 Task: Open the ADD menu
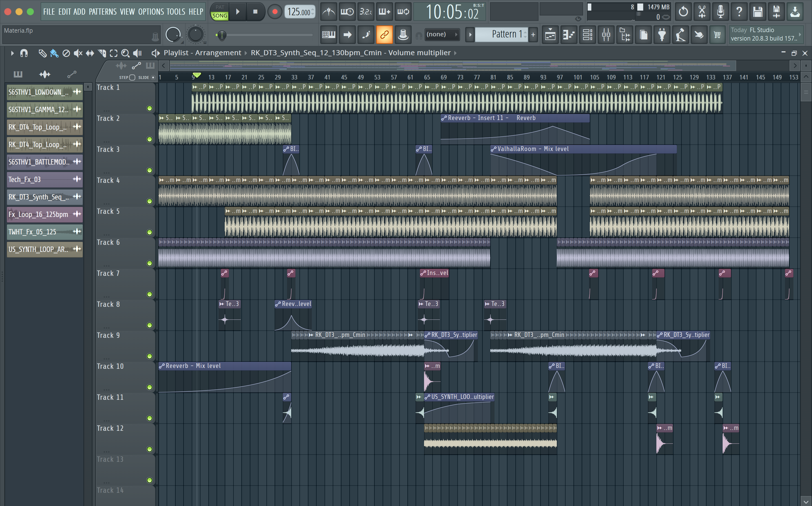tap(79, 12)
